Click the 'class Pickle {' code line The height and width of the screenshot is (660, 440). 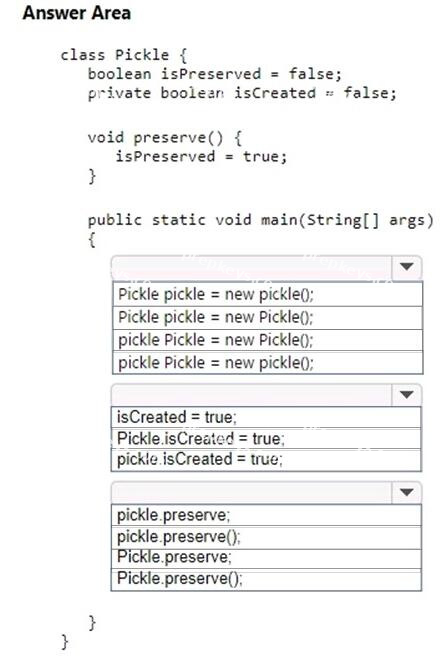[124, 55]
